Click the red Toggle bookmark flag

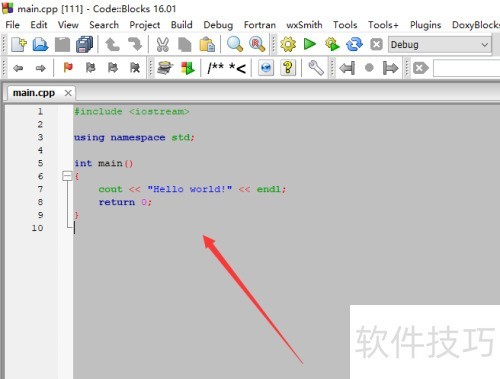(68, 68)
